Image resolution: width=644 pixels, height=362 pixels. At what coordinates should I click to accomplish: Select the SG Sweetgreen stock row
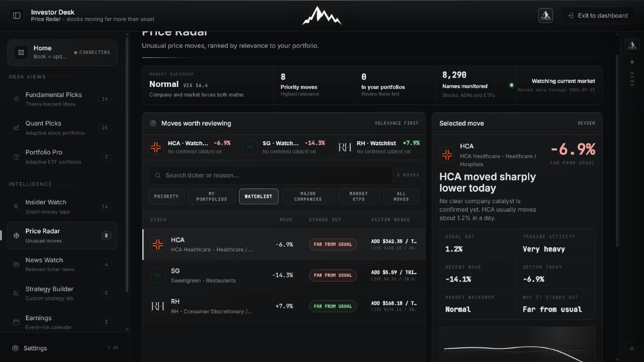[x=284, y=276]
